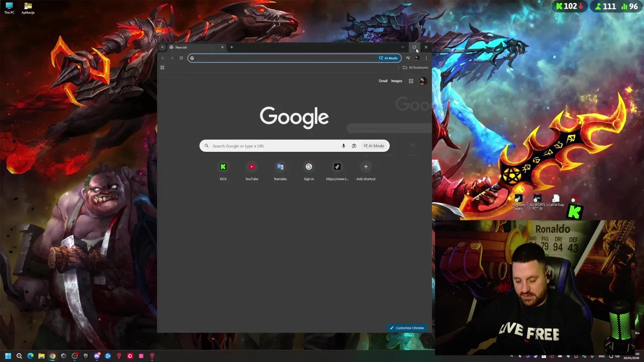The width and height of the screenshot is (644, 362).
Task: Click the Add shortcut plus tile
Action: tap(366, 171)
